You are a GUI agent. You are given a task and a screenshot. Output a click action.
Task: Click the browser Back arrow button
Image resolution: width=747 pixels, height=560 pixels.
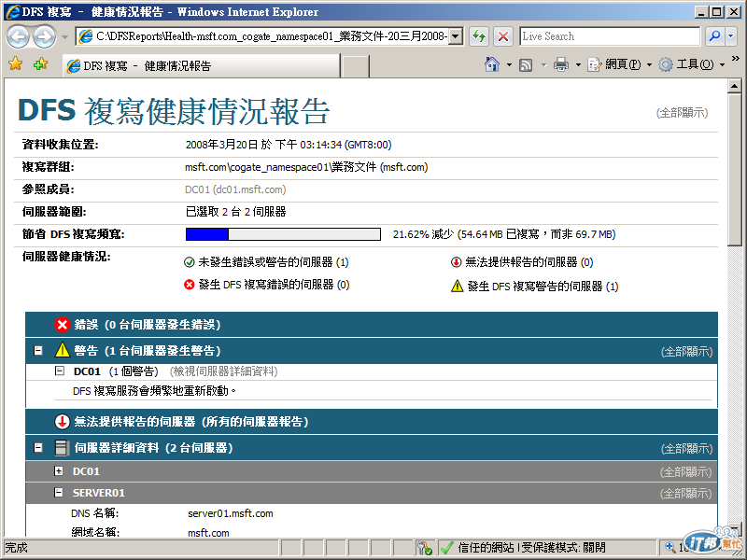(18, 37)
